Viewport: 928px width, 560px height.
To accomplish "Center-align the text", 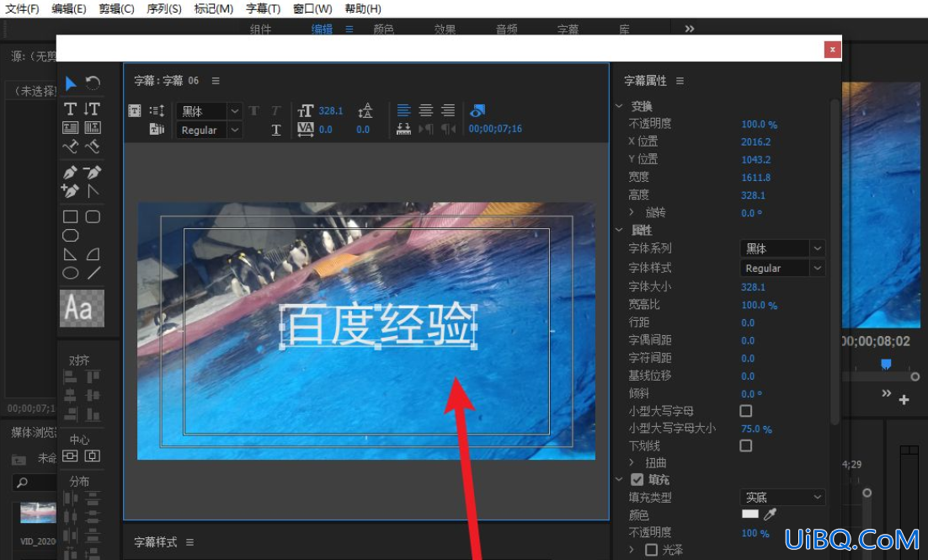I will [426, 110].
